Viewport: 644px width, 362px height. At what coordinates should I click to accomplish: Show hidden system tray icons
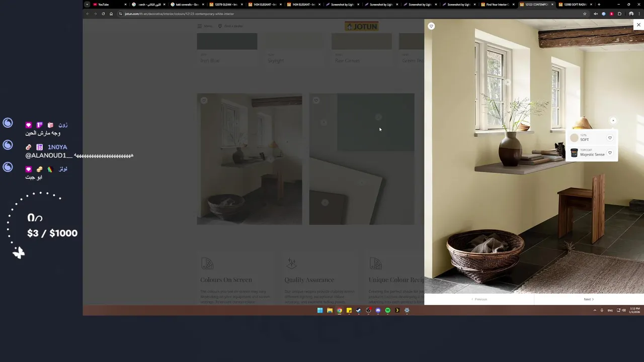click(595, 310)
